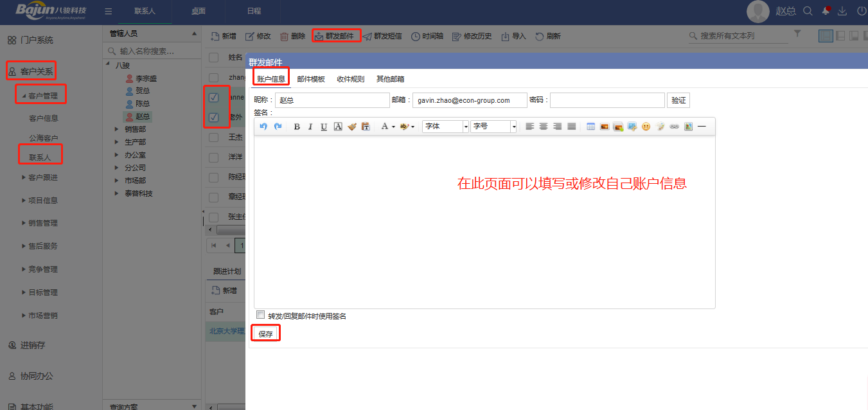Open the 字号 font size dropdown
The image size is (868, 410).
(493, 127)
